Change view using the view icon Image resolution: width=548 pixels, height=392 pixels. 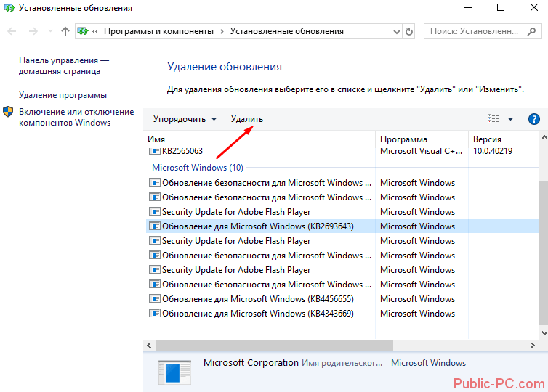click(x=493, y=119)
